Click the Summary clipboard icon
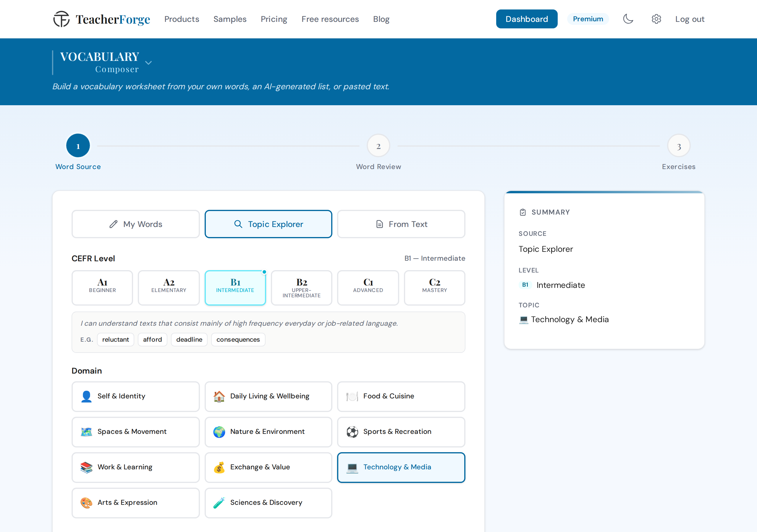 pos(523,212)
